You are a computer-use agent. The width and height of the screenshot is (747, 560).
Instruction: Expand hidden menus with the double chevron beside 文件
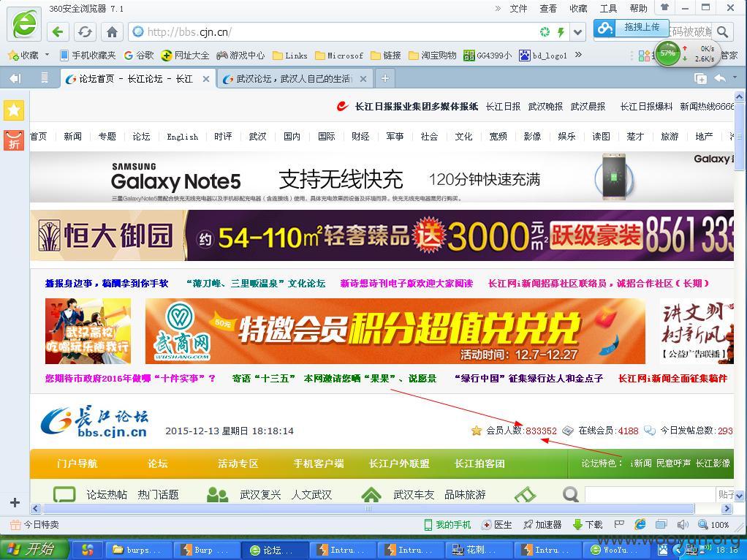pos(498,8)
